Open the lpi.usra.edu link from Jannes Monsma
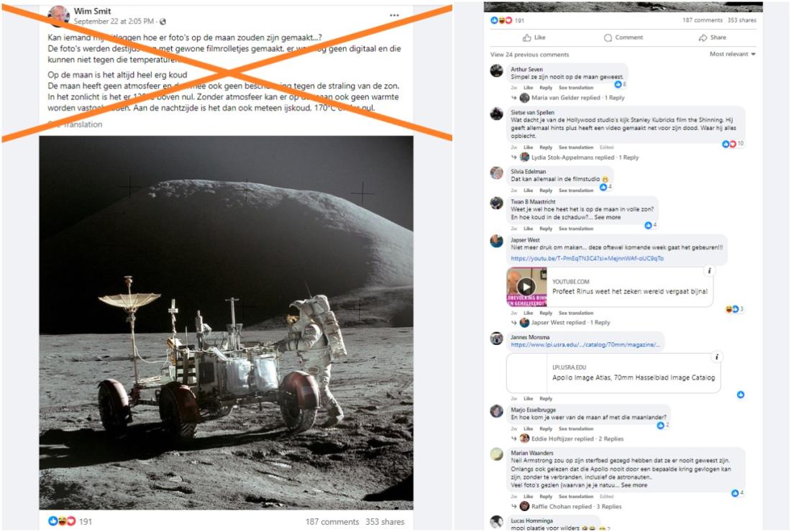 pos(585,345)
